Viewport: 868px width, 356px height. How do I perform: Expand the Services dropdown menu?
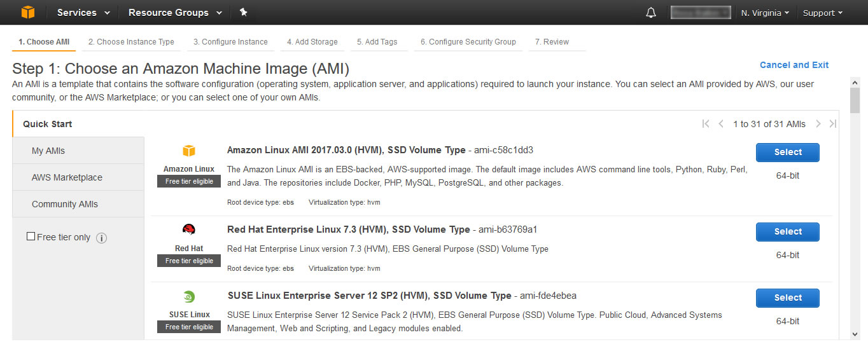(83, 13)
